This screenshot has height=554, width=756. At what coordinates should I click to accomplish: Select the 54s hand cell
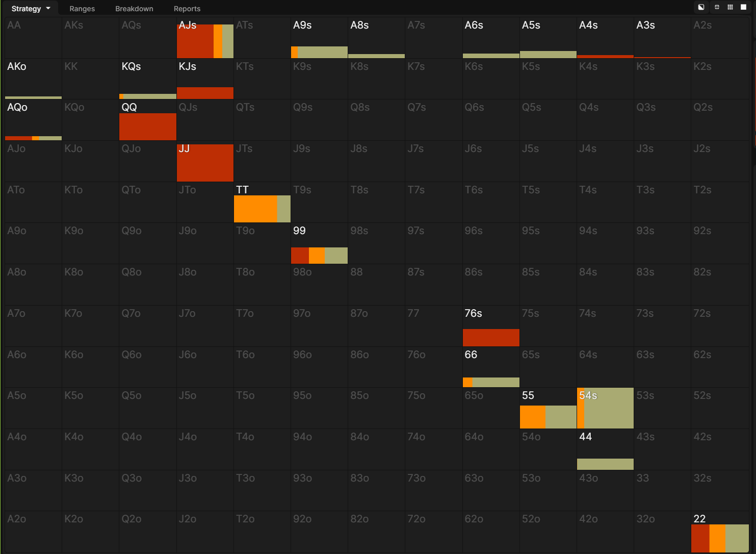pos(605,408)
